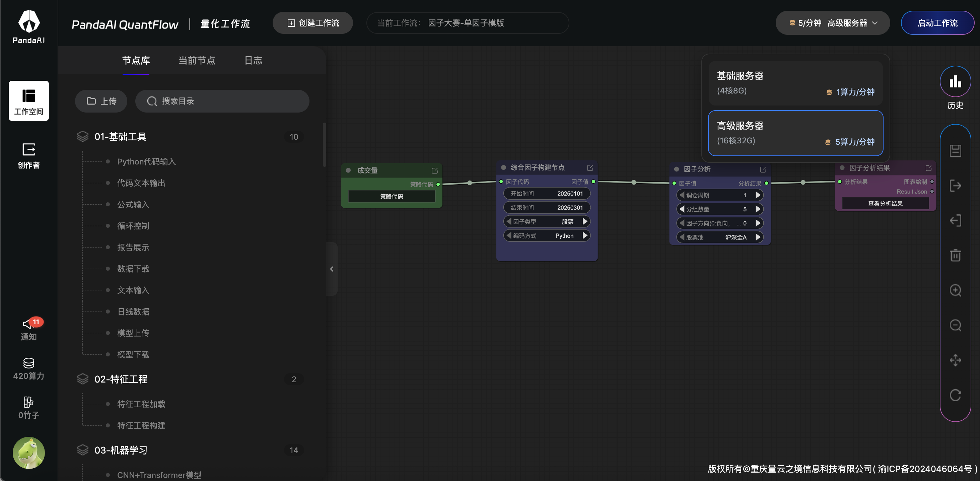Select 循环控制 node item
This screenshot has height=481, width=980.
coord(133,226)
